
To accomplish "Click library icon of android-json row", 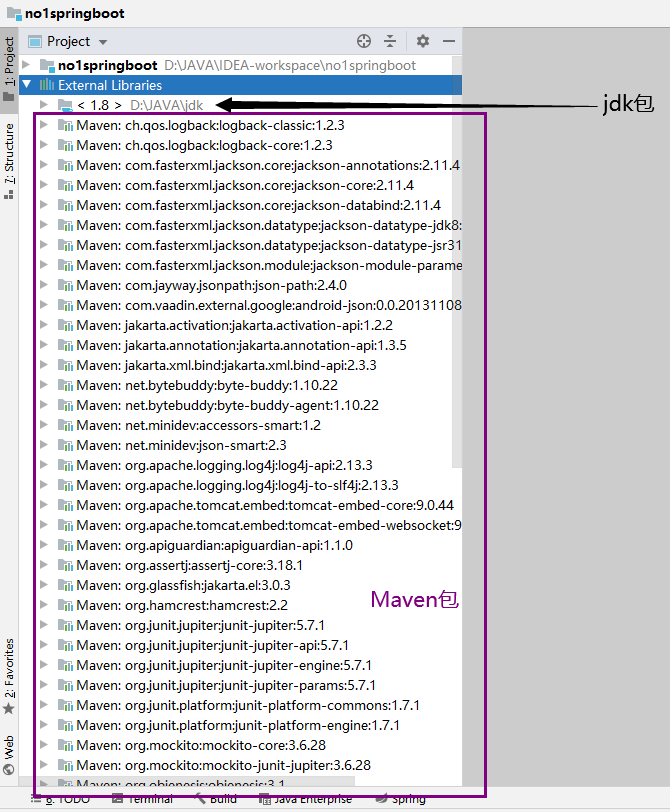I will point(65,306).
